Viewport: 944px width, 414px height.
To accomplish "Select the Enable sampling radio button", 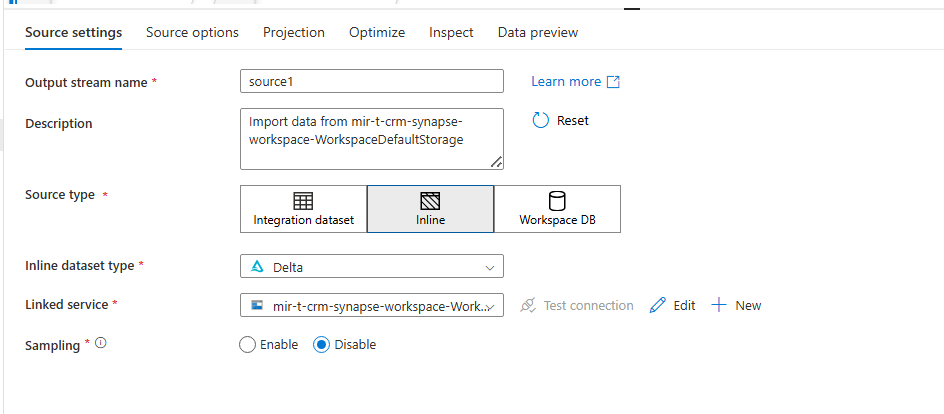I will click(x=248, y=345).
